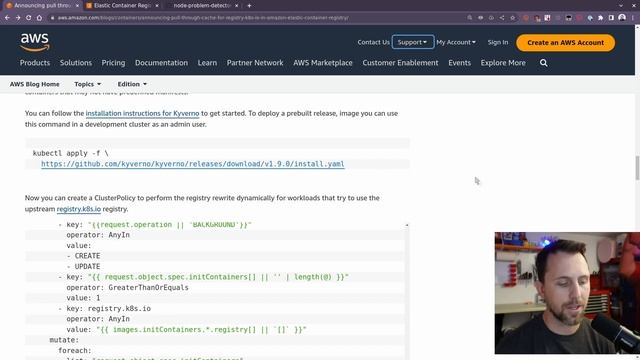640x360 pixels.
Task: Open a new browser tab
Action: click(249, 6)
